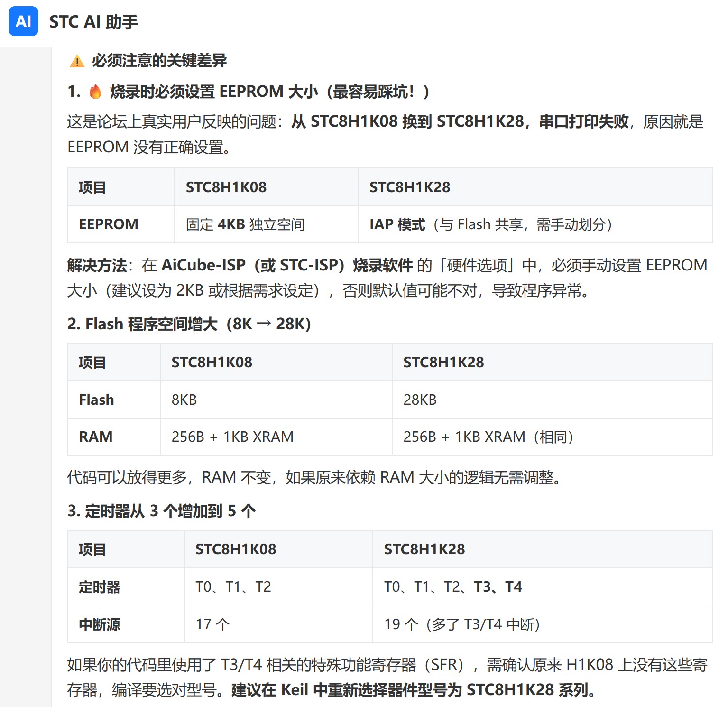This screenshot has height=707, width=728.
Task: Click Flash row label in second table
Action: (x=96, y=400)
